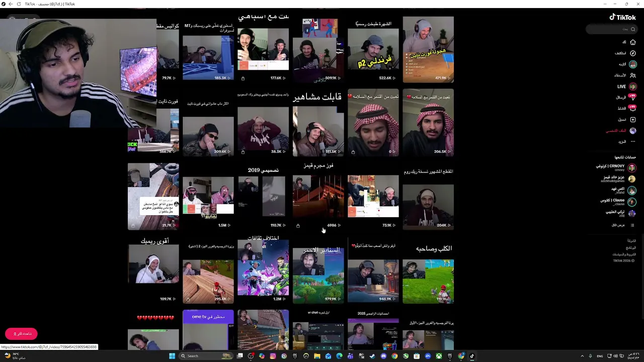Switch the ENG input language indicator

pos(600,356)
